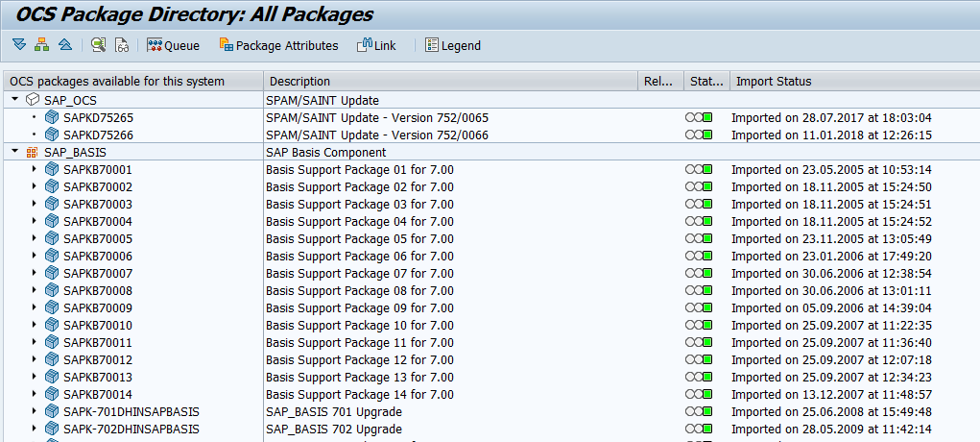Click the Expand subtree toolbar icon

(19, 45)
